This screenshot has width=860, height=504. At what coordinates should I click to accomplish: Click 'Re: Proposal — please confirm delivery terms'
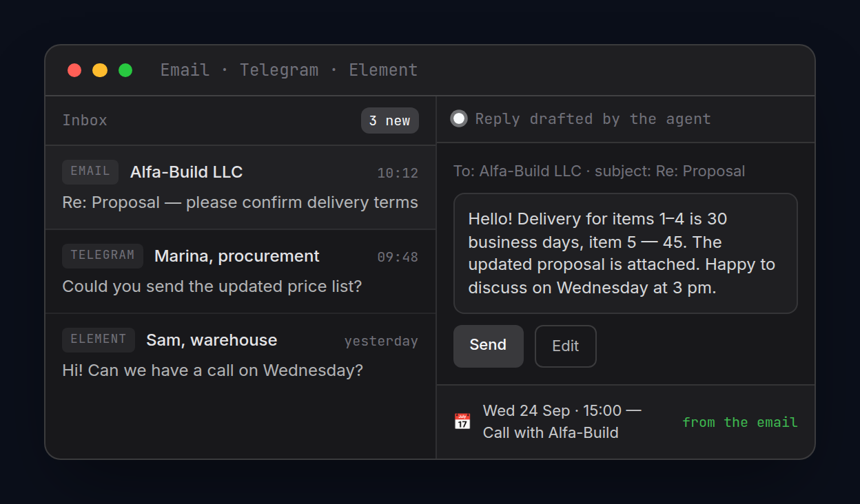tap(240, 202)
